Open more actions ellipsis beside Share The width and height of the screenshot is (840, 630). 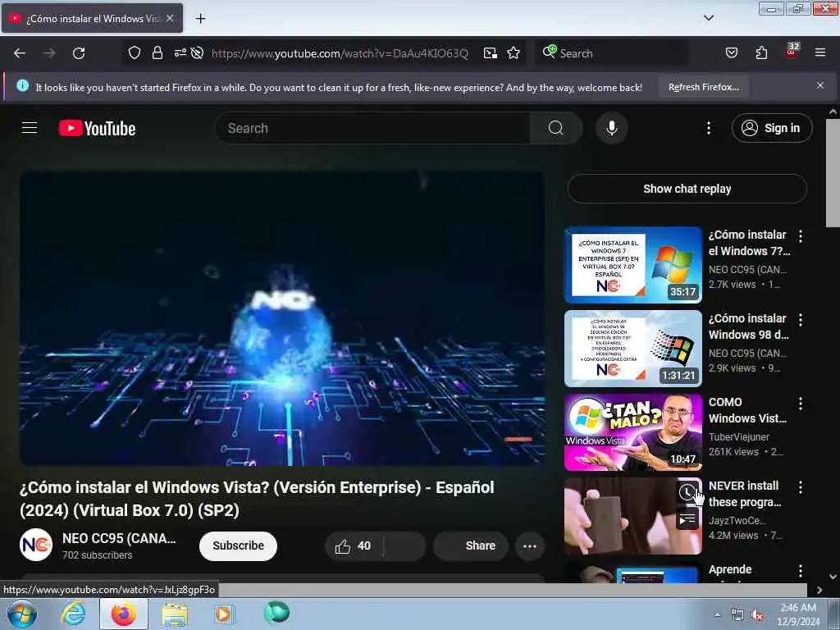pyautogui.click(x=530, y=546)
